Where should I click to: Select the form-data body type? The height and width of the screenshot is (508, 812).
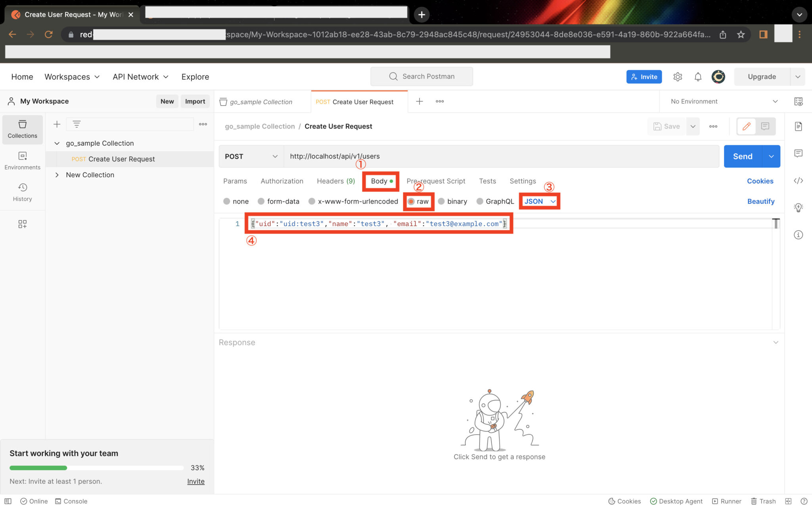278,201
